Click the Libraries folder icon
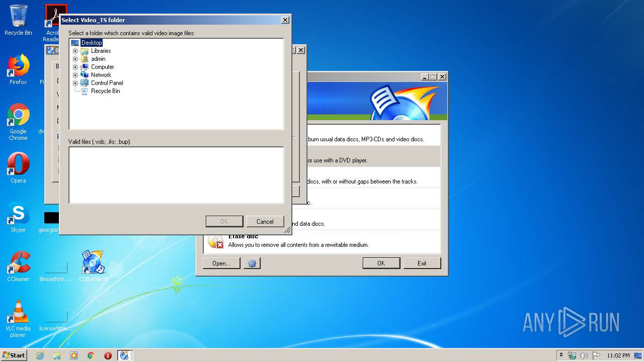Screen dimensions: 644x362 point(85,51)
